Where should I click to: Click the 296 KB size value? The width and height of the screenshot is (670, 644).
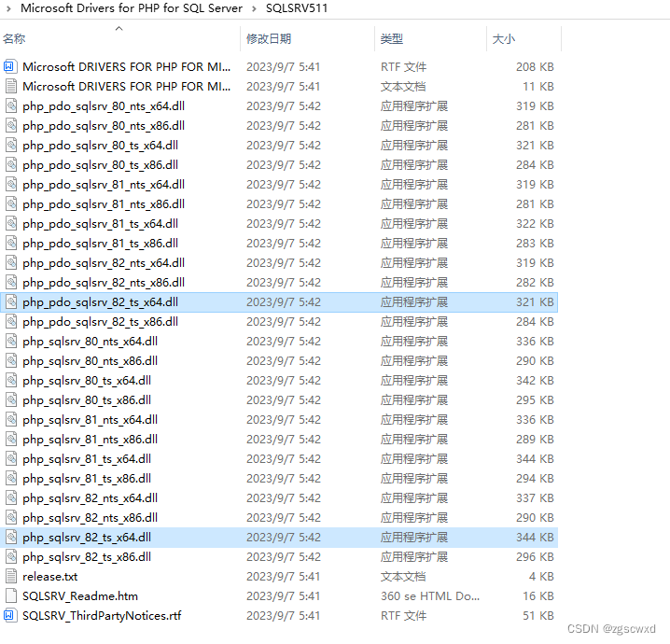coord(535,557)
